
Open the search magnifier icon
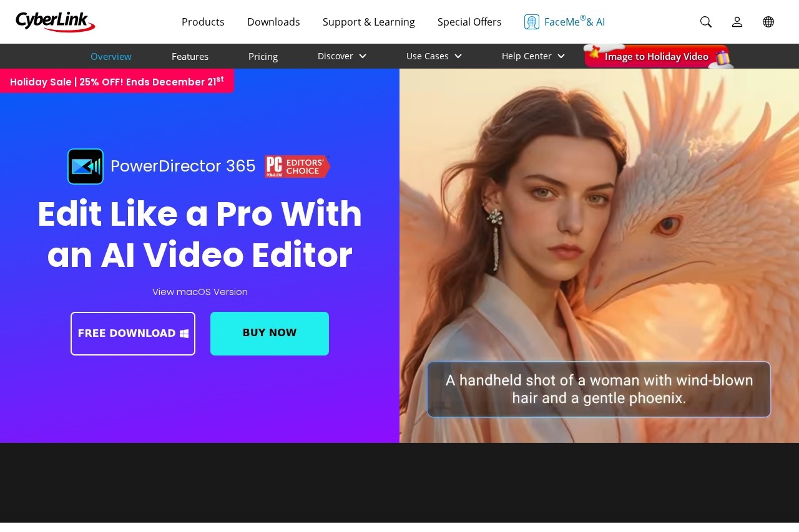coord(706,22)
